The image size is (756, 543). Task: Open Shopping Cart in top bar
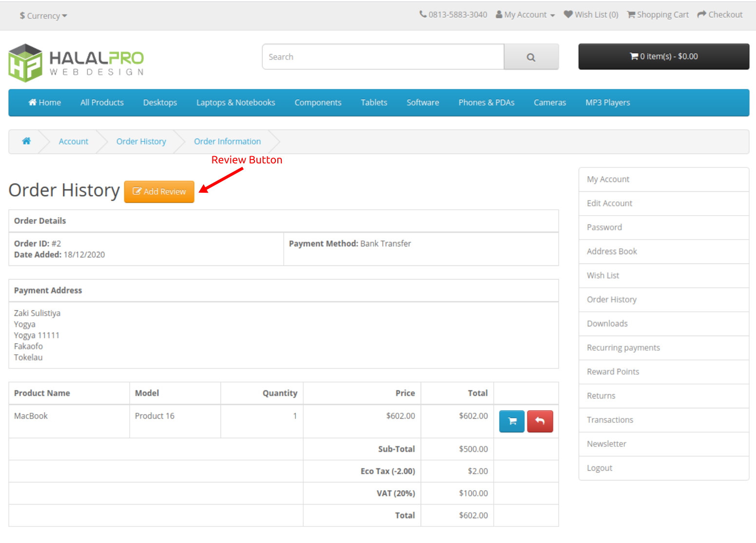click(x=658, y=15)
